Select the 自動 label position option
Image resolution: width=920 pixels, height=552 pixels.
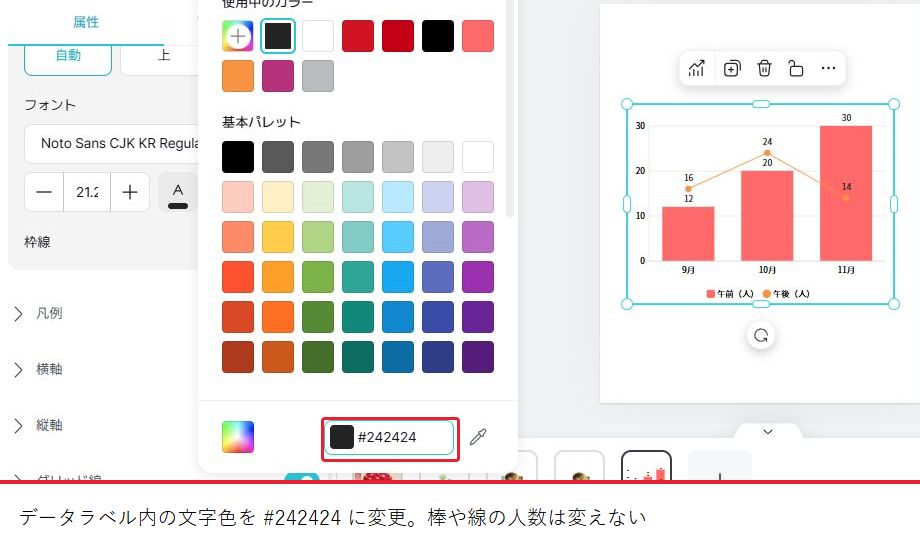[68, 57]
